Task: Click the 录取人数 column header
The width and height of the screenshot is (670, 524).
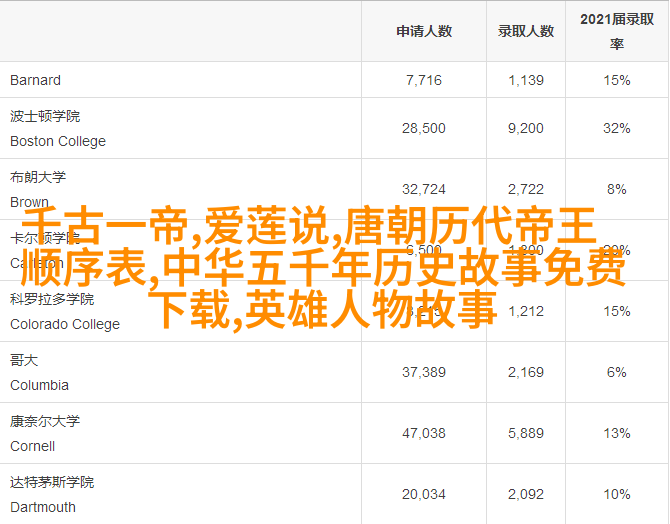Action: click(x=526, y=31)
